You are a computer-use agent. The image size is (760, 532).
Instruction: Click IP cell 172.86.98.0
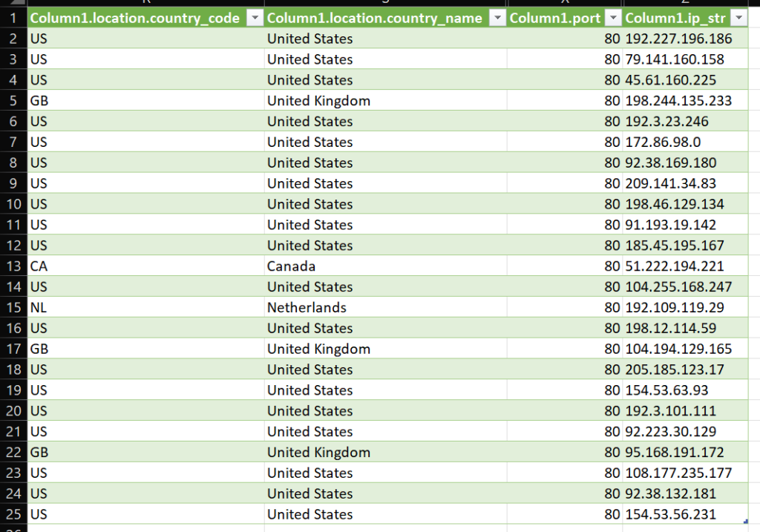pyautogui.click(x=685, y=142)
